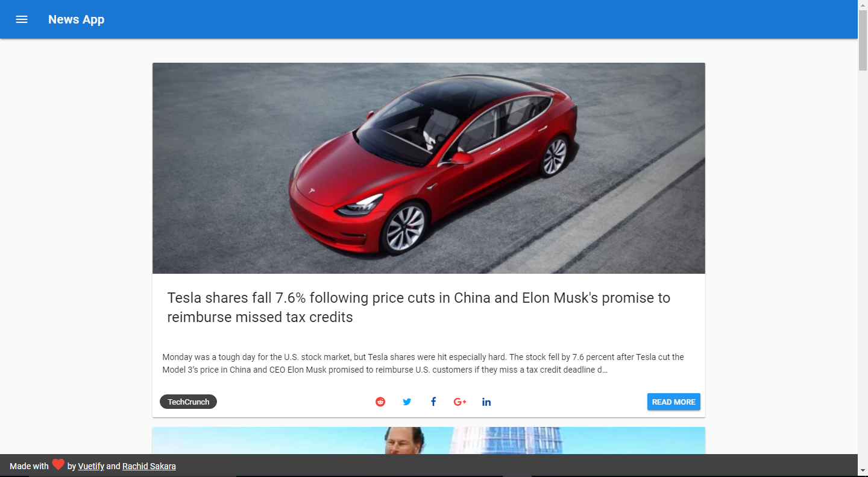Viewport: 868px width, 477px height.
Task: Open the Rachid Sakara footer link
Action: pos(149,466)
